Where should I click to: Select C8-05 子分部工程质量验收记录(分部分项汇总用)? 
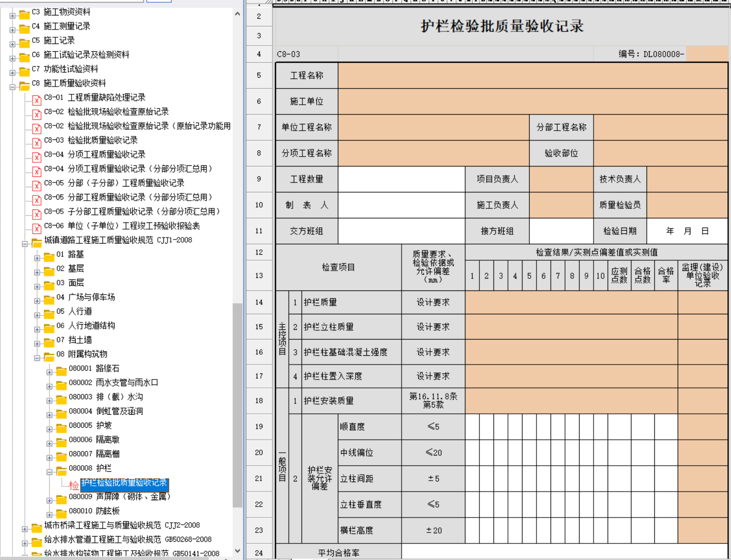point(132,212)
